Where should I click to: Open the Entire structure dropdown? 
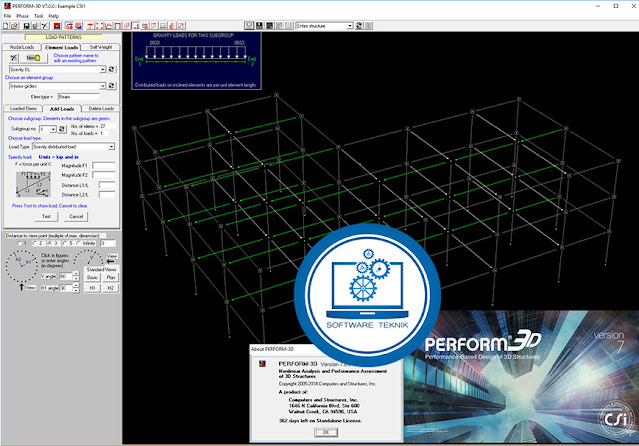(350, 26)
